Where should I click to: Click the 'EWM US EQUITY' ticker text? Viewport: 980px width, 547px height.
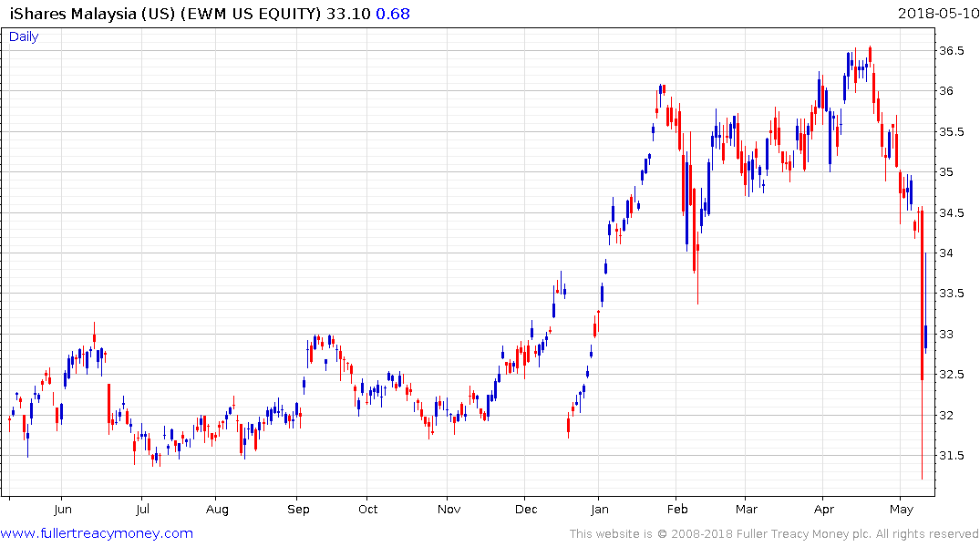click(x=251, y=14)
